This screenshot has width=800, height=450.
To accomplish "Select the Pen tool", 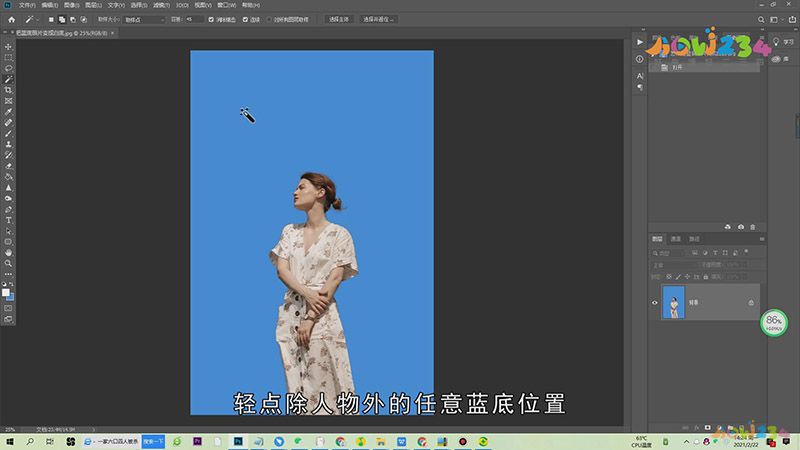I will (x=8, y=210).
